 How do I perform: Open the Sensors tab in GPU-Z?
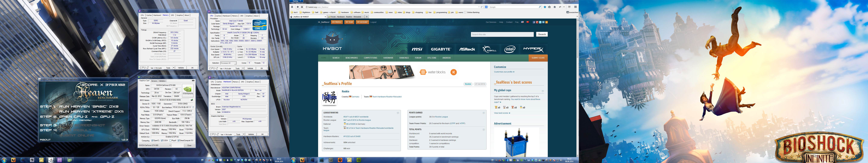point(154,81)
